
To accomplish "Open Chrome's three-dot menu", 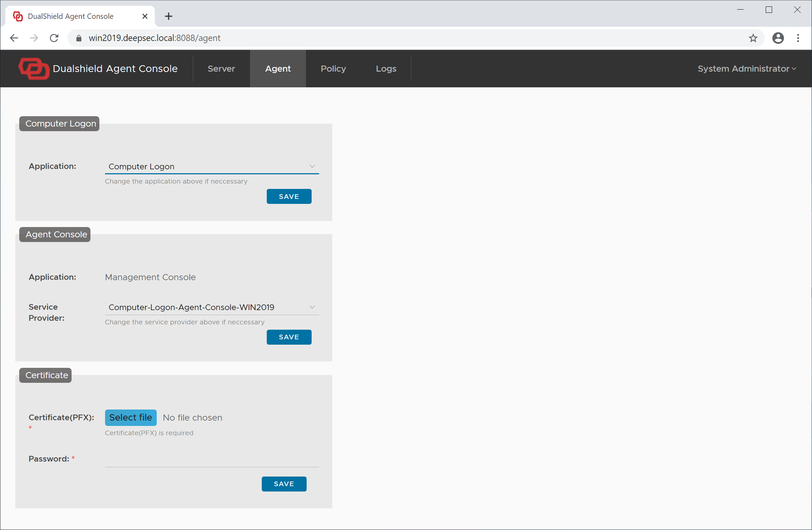I will tap(798, 38).
